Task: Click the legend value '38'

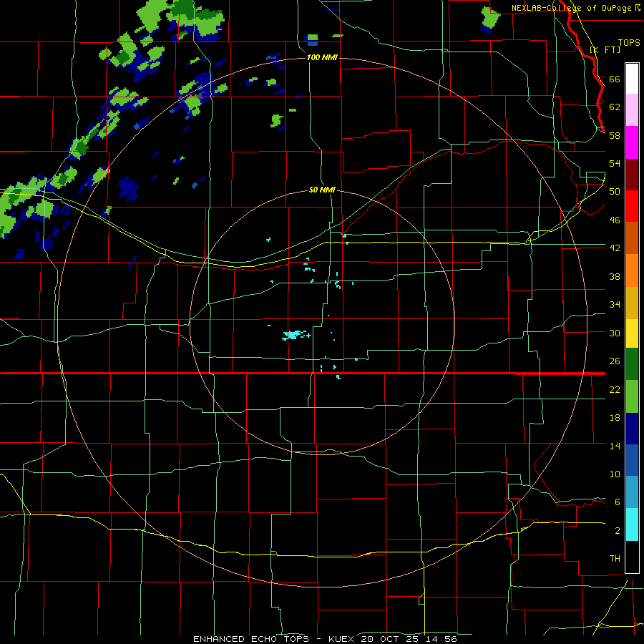Action: point(615,276)
